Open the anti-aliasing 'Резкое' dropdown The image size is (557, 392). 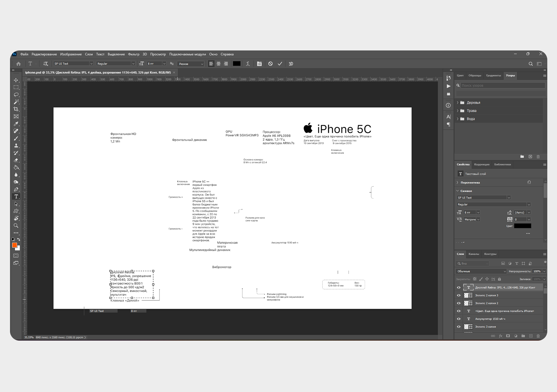tap(190, 64)
